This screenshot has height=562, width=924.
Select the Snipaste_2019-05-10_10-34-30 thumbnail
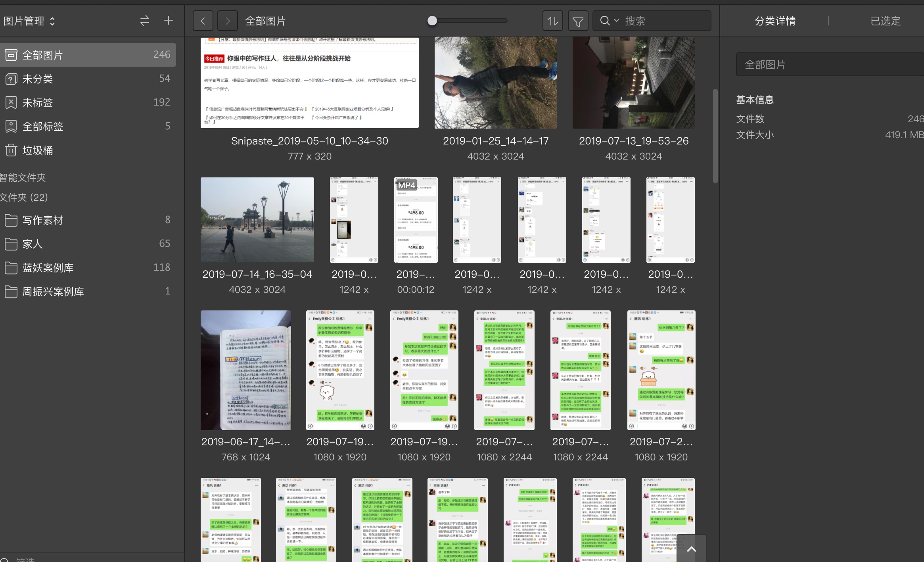310,83
